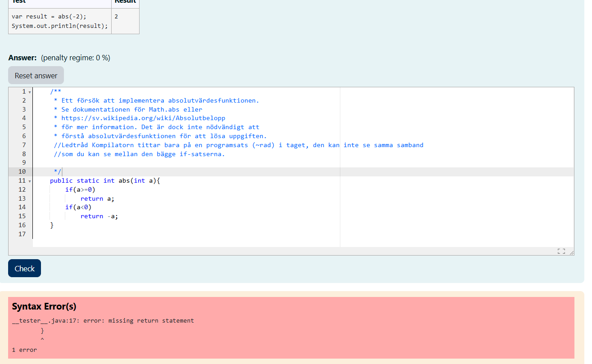Click the Reset answer button
Screen dimensions: 592x364
pyautogui.click(x=36, y=76)
